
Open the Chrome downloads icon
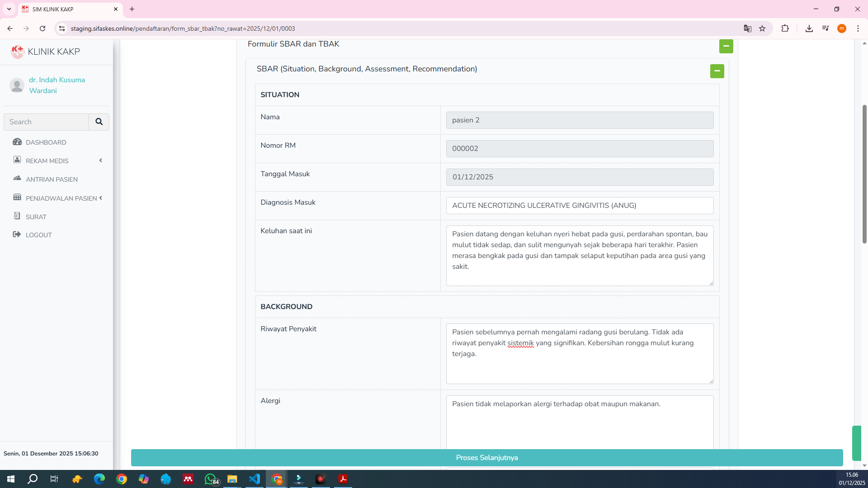pyautogui.click(x=809, y=28)
